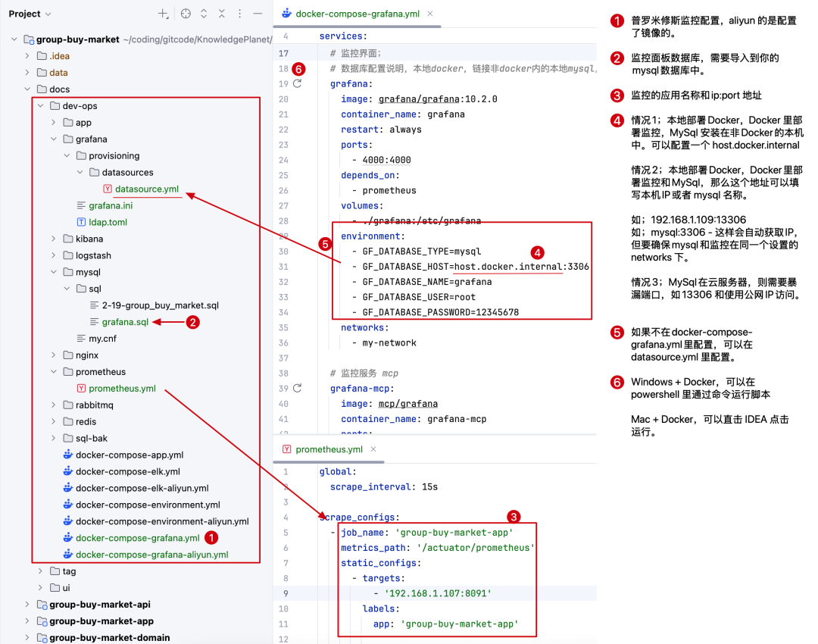Click the grafana.ini file icon

[81, 205]
